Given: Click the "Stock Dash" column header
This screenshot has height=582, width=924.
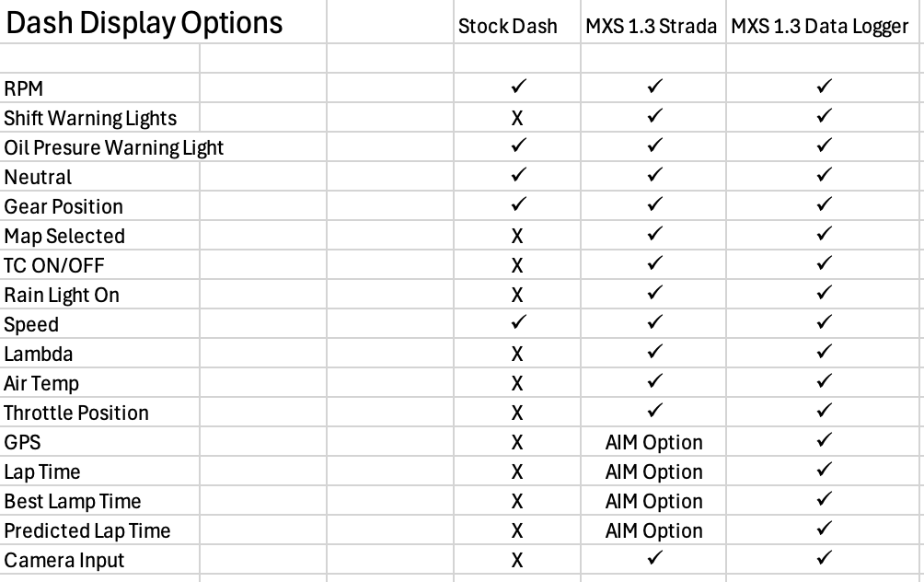Looking at the screenshot, I should (508, 26).
